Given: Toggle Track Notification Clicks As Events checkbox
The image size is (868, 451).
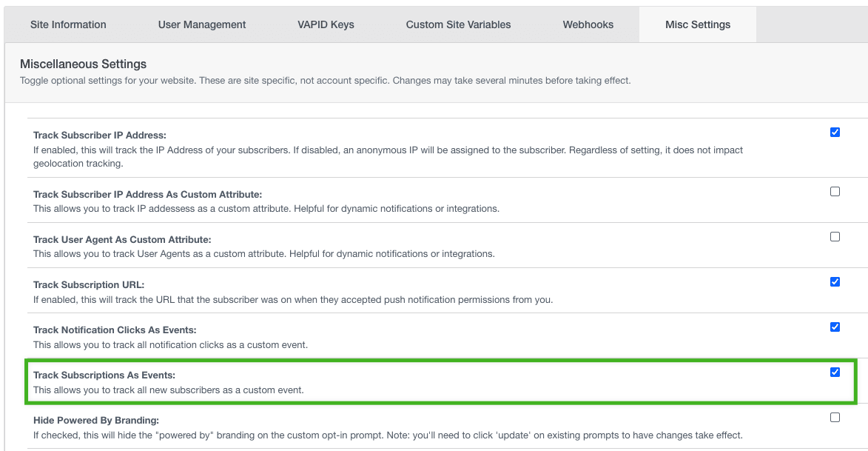Looking at the screenshot, I should coord(835,327).
